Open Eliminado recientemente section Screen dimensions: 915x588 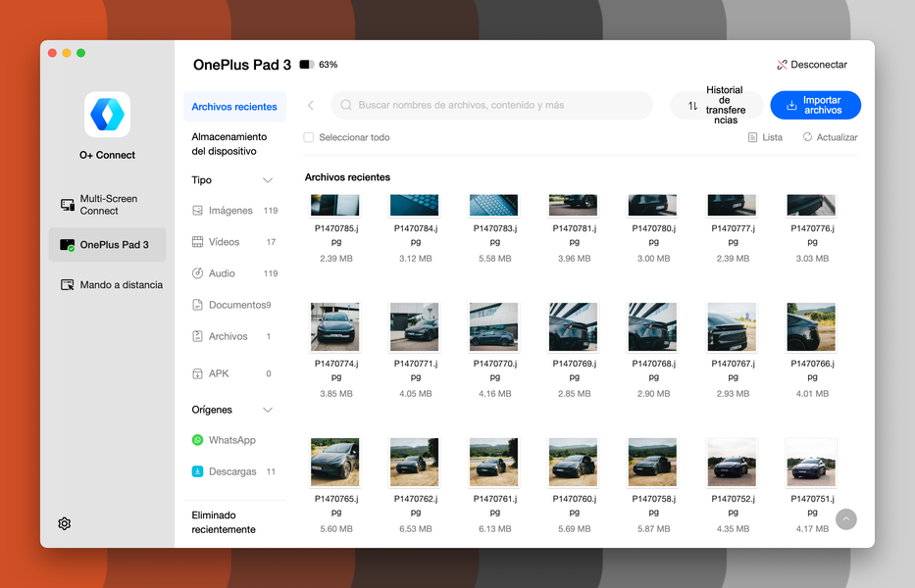[224, 522]
